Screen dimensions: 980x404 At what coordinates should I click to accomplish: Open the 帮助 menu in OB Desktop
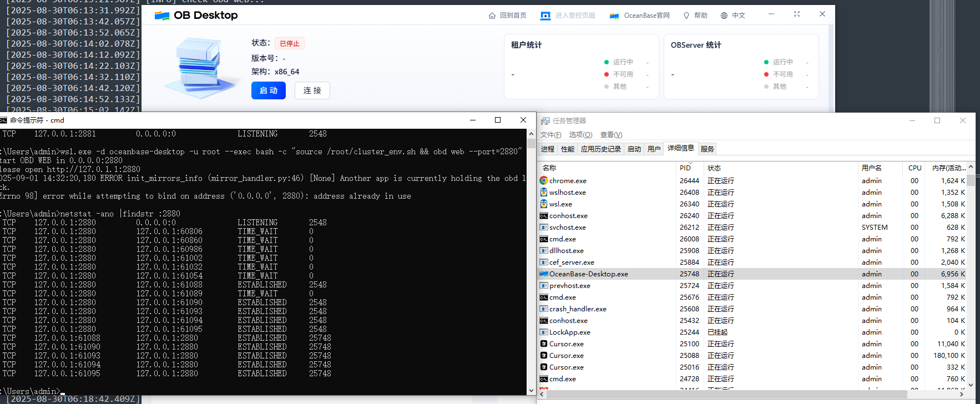[700, 16]
